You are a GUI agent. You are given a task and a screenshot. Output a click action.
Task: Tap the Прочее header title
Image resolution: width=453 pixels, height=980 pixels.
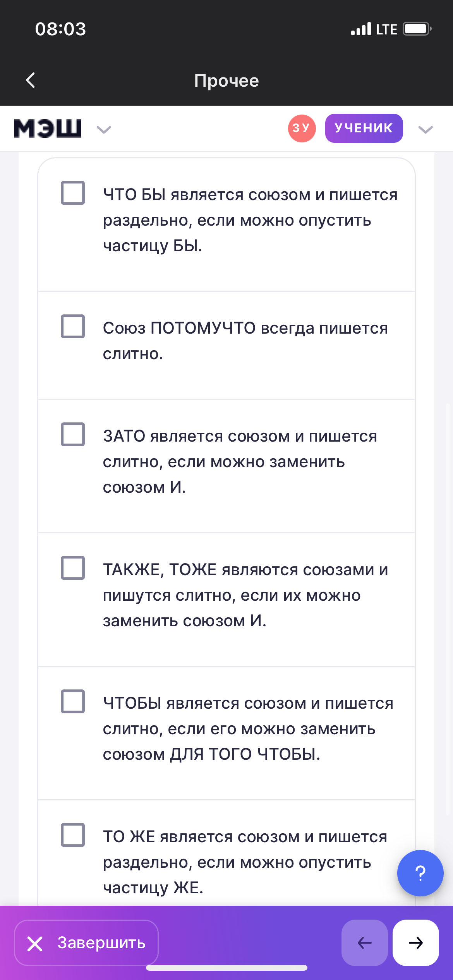226,81
